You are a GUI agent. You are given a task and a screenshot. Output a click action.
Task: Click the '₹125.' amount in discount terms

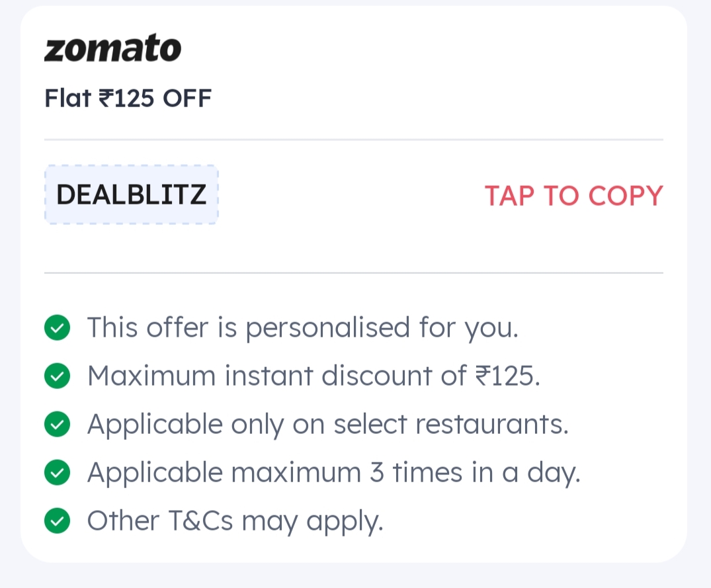(508, 376)
